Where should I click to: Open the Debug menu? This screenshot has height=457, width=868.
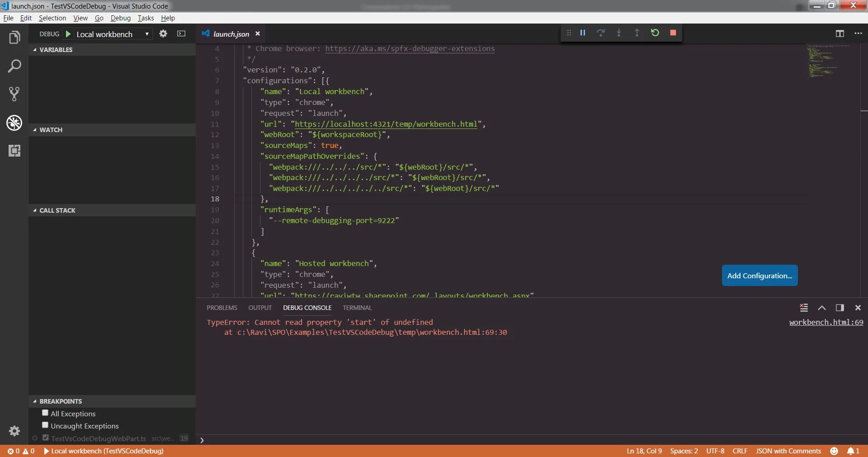click(121, 18)
